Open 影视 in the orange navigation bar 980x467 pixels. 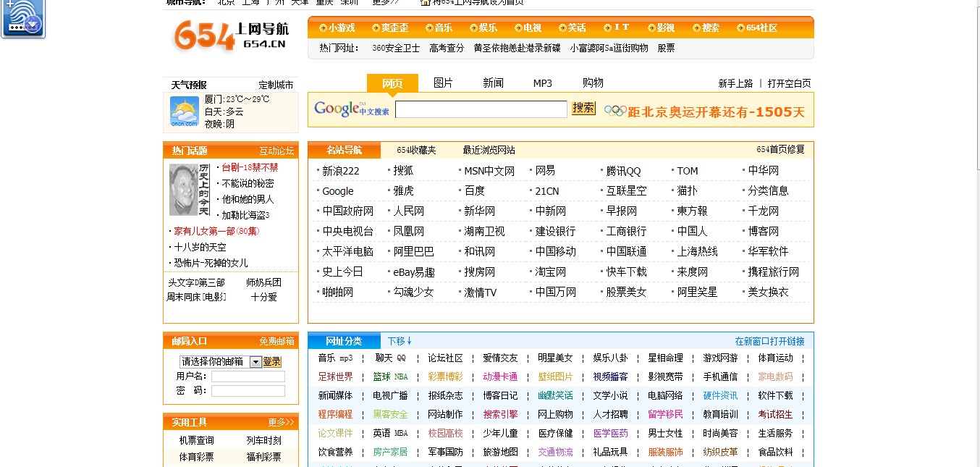click(661, 28)
